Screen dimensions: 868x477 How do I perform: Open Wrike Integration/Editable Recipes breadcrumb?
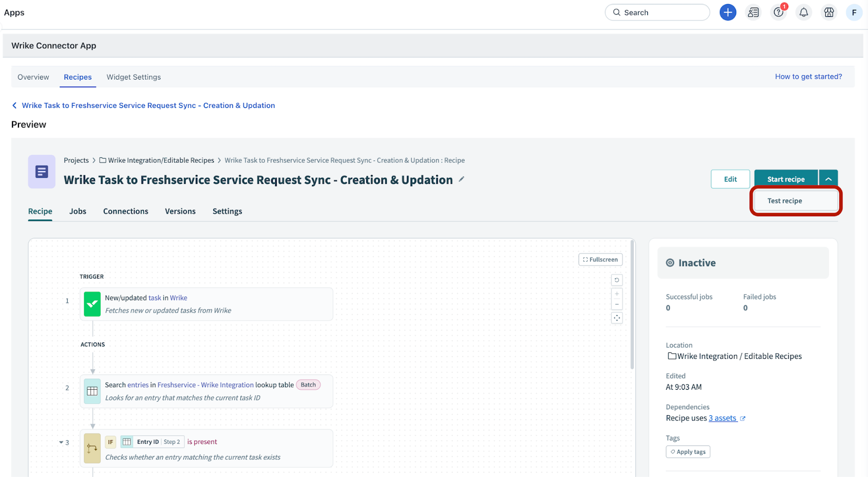tap(161, 160)
